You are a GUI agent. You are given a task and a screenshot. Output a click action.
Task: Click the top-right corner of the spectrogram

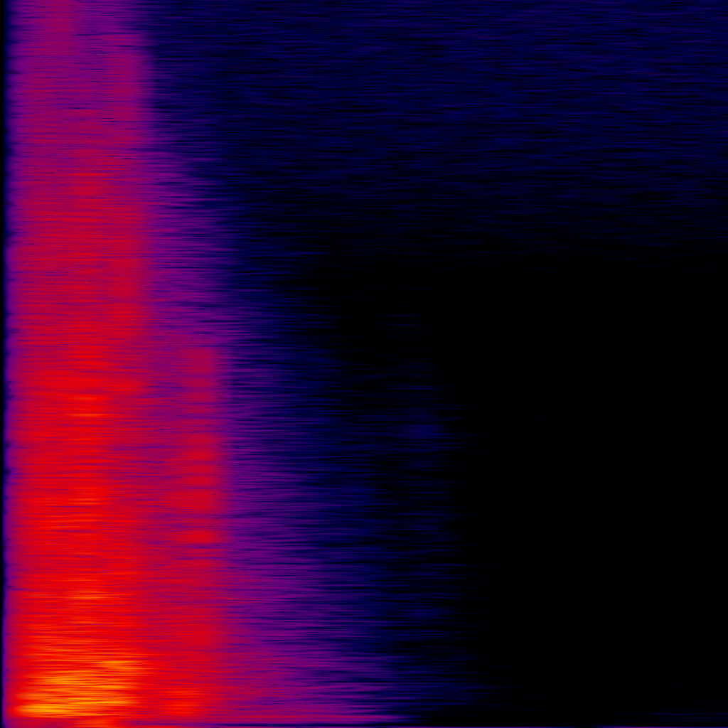tap(725, 2)
